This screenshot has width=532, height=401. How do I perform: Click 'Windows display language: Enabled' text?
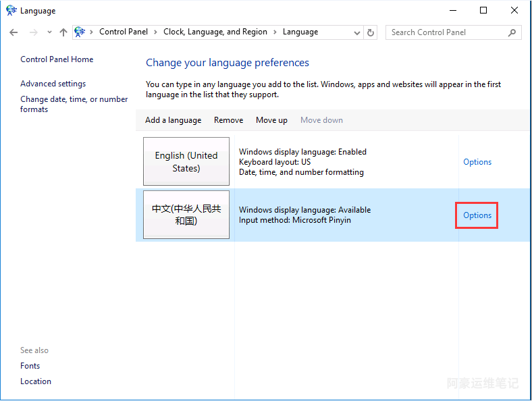point(302,152)
